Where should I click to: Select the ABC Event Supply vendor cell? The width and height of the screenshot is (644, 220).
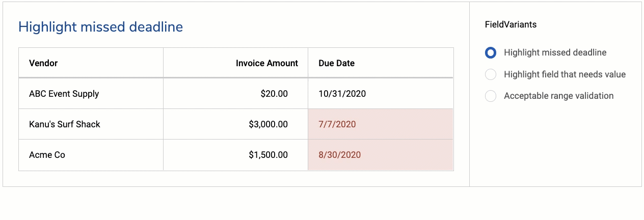(x=64, y=94)
